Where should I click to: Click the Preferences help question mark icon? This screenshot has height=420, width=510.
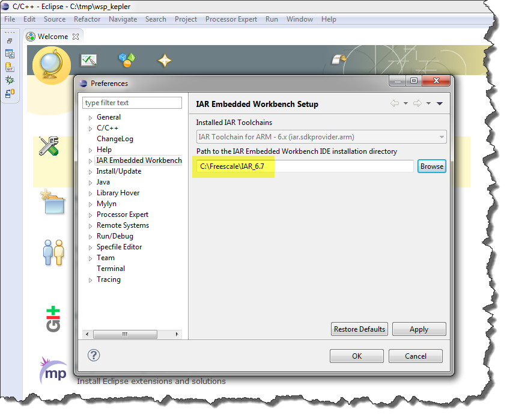(94, 355)
